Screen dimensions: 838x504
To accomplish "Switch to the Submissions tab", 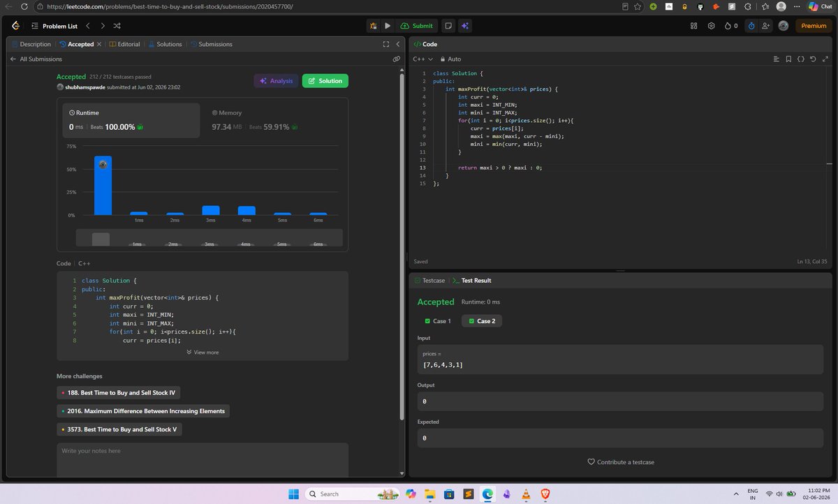I will [x=212, y=44].
